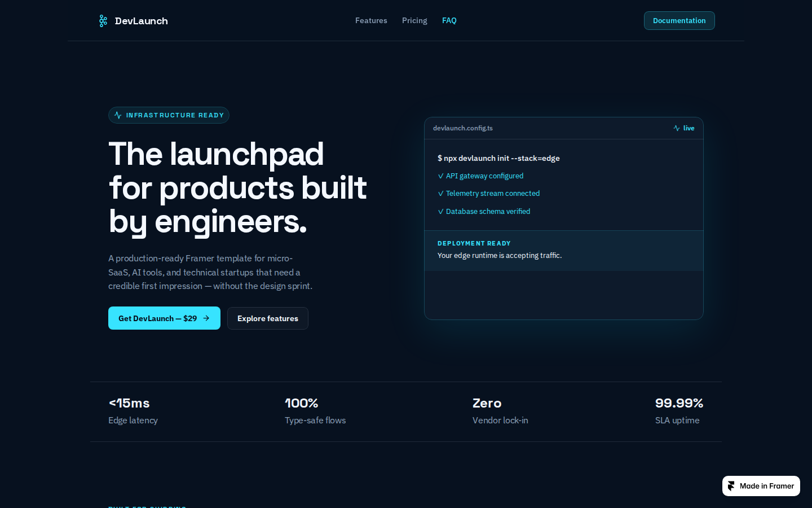Click the Zero stat value
The width and height of the screenshot is (812, 508).
pos(487,403)
